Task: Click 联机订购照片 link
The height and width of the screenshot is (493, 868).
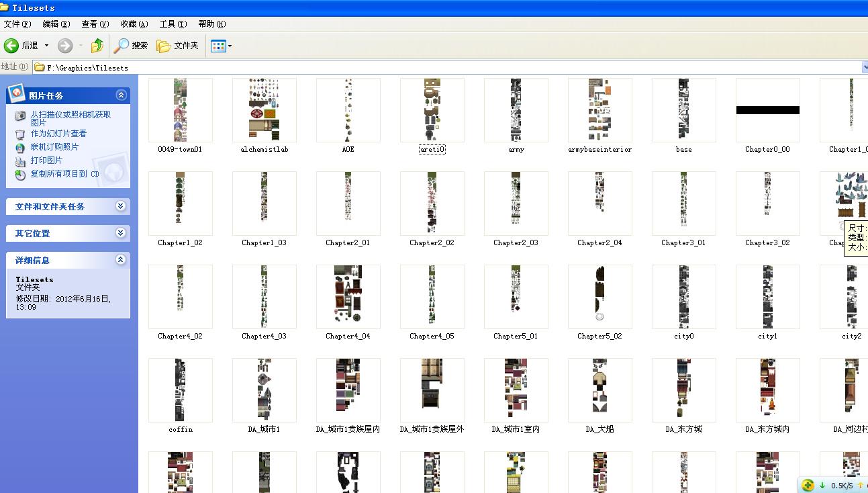Action: point(54,147)
